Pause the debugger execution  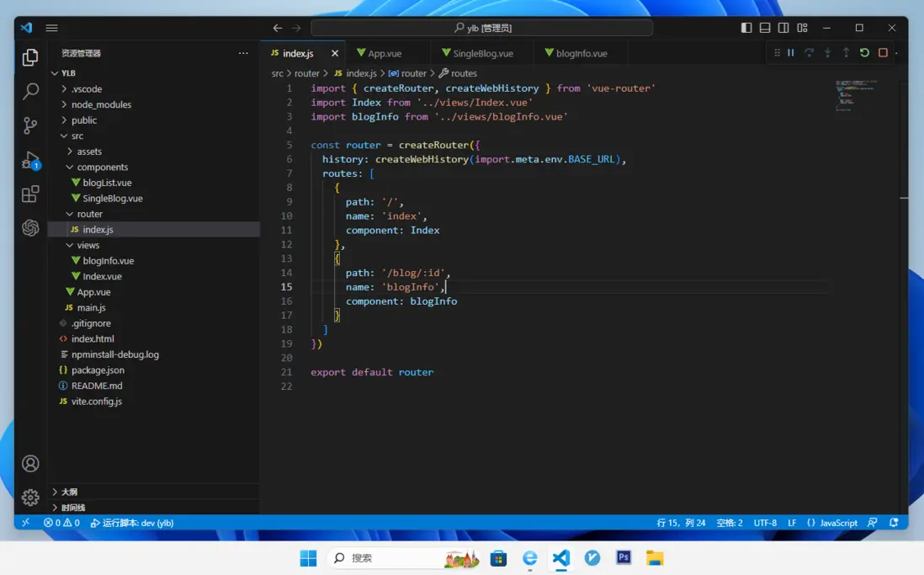click(790, 53)
